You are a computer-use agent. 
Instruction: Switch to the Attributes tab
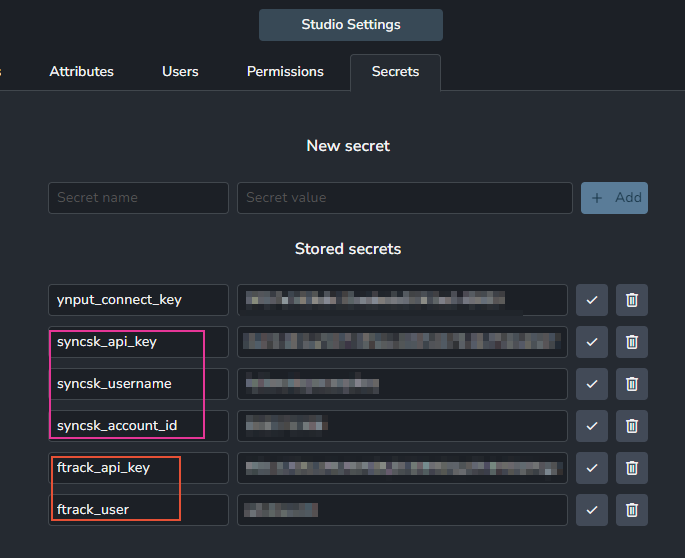coord(82,72)
